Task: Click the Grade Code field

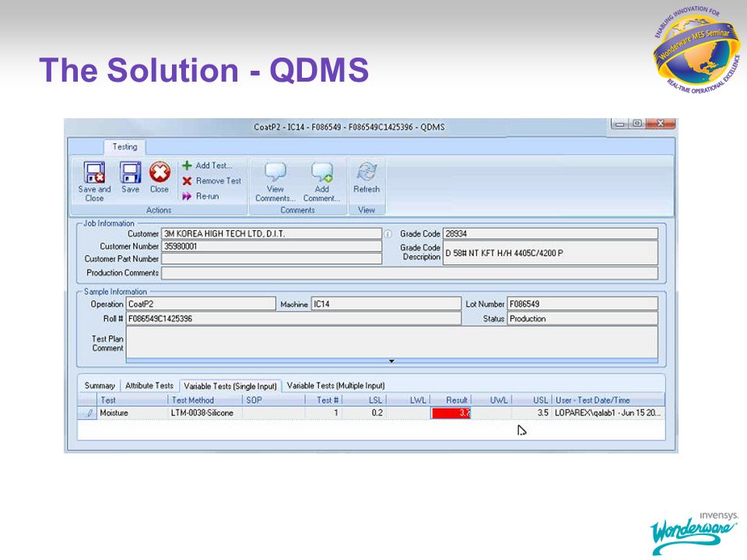Action: (550, 234)
